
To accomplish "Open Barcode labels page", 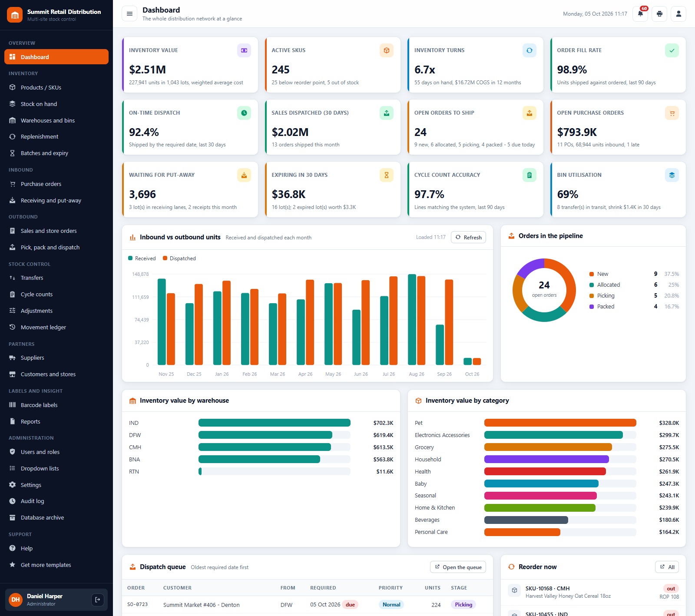I will coord(56,405).
